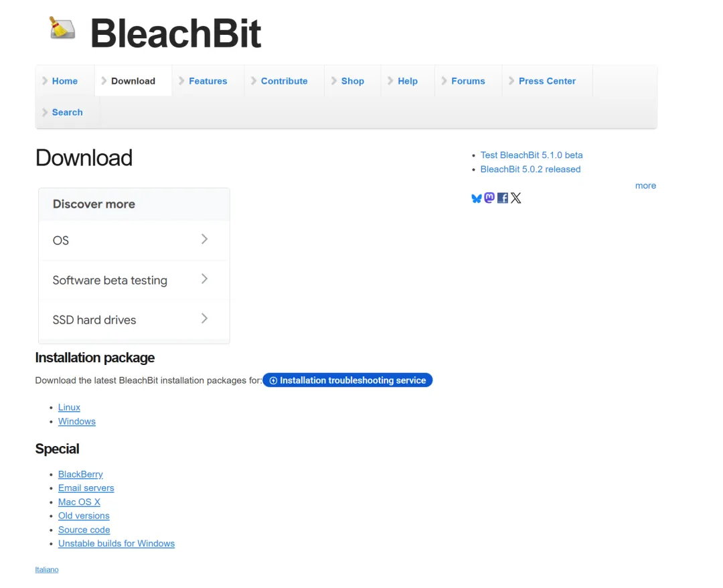The image size is (723, 588).
Task: Switch language via the Italiano link
Action: click(x=47, y=569)
